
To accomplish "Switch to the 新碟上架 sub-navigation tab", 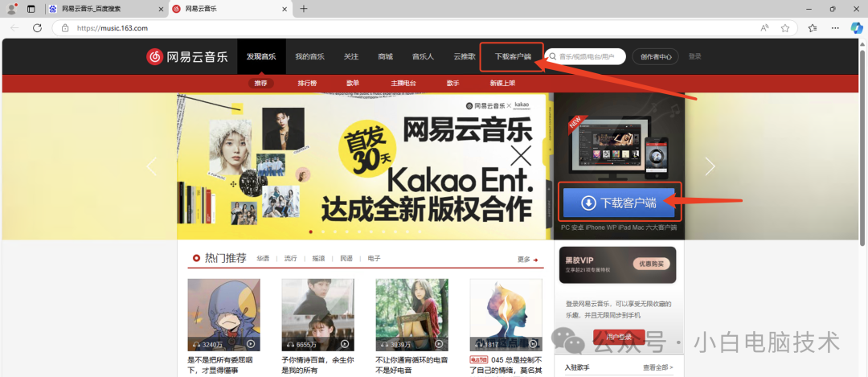I will [502, 84].
